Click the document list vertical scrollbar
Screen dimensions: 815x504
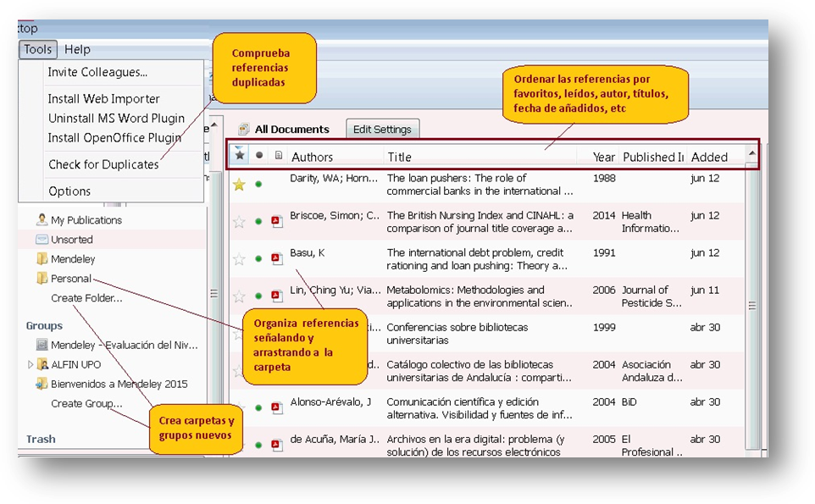pyautogui.click(x=751, y=305)
